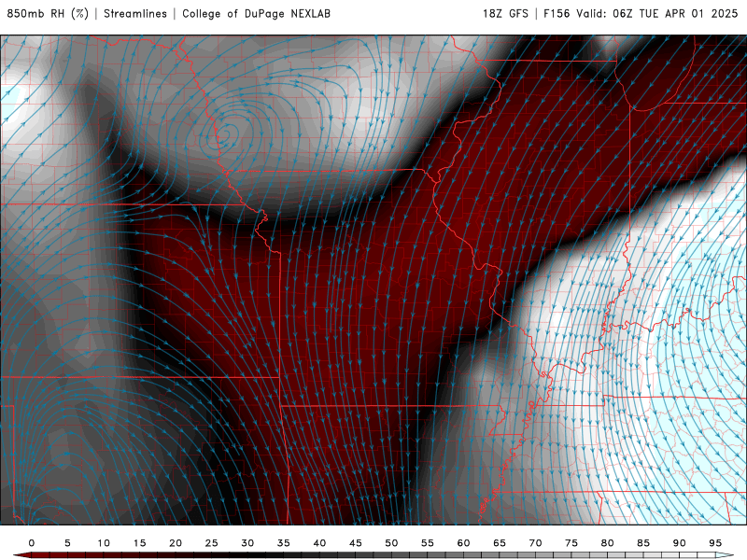Viewport: 747px width, 560px height.
Task: Click the "35" colorbar tick label
Action: (x=284, y=543)
